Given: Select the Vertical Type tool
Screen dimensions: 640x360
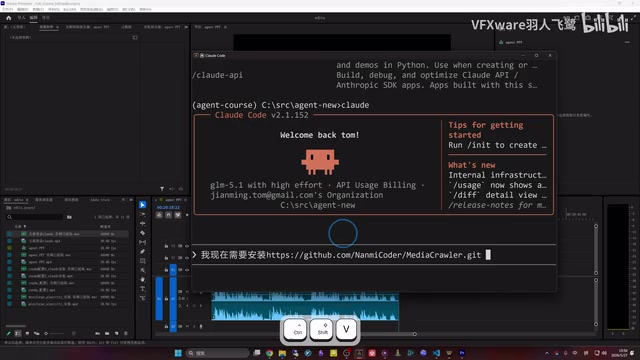Looking at the screenshot, I should click(x=142, y=298).
